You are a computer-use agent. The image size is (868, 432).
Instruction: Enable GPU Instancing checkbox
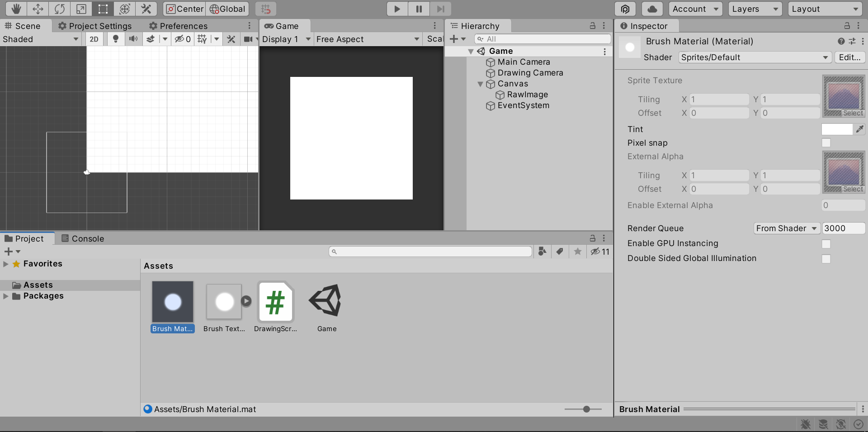(x=826, y=244)
